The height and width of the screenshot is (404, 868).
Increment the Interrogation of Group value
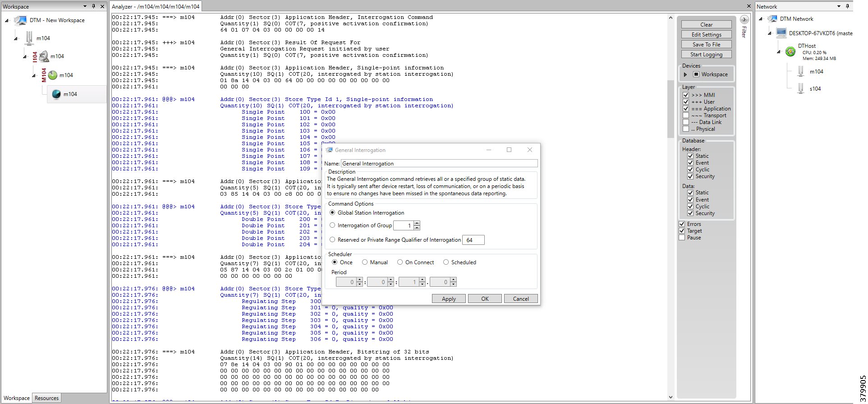[417, 223]
